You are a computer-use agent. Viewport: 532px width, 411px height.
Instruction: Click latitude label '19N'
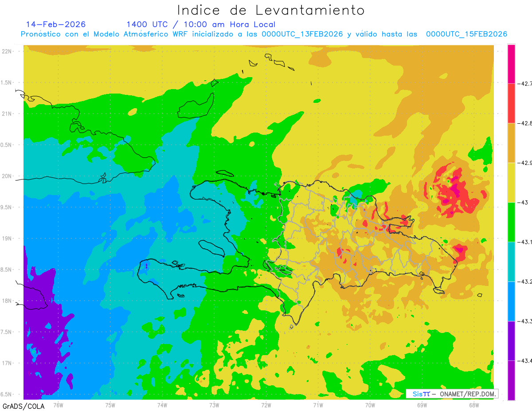click(7, 239)
